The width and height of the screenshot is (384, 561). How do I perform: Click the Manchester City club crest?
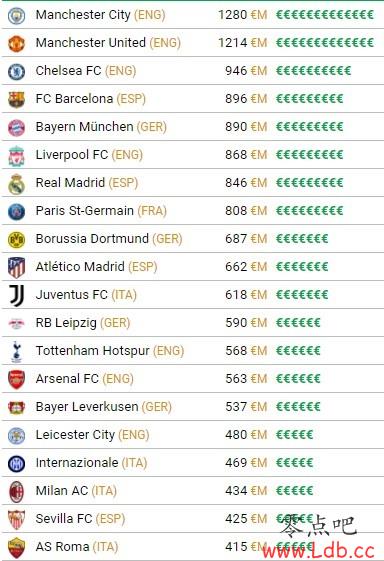16,16
